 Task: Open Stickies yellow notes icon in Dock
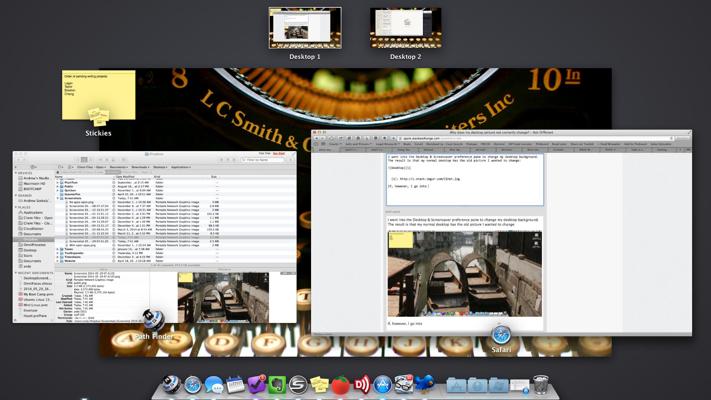click(x=319, y=385)
